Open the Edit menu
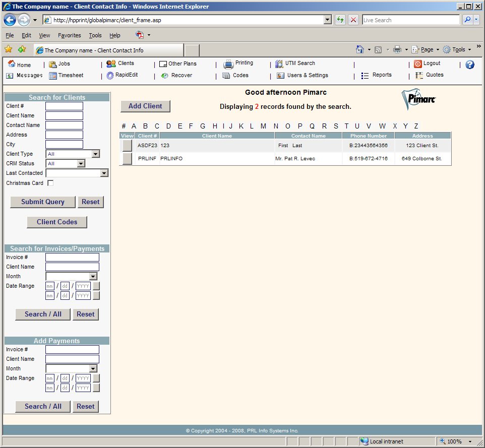Viewport: 485px width, 448px height. pos(26,35)
